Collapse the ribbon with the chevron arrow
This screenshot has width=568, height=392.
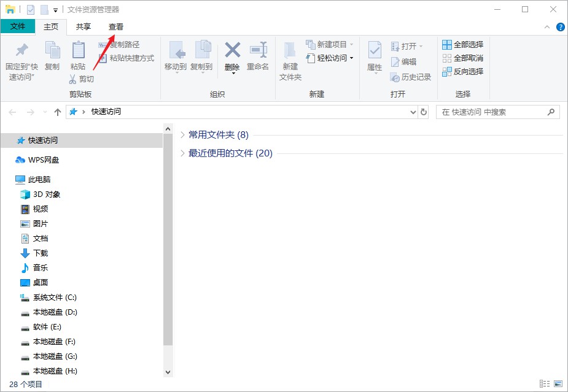[545, 26]
